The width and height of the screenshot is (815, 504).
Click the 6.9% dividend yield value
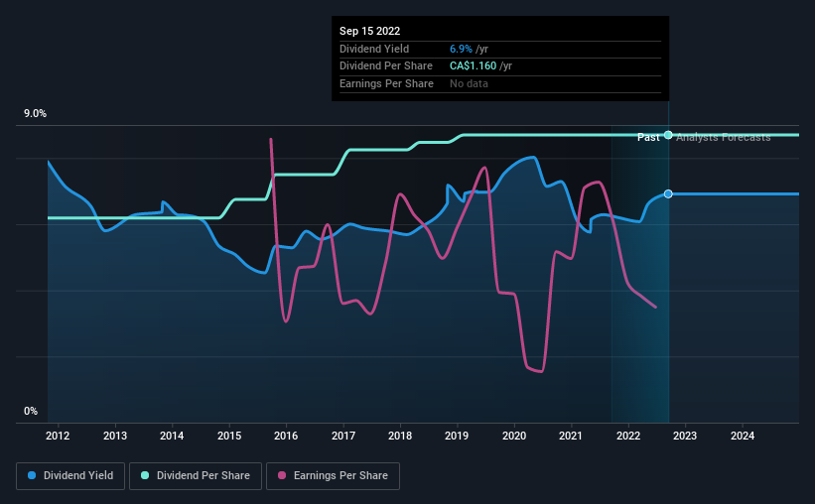click(461, 49)
